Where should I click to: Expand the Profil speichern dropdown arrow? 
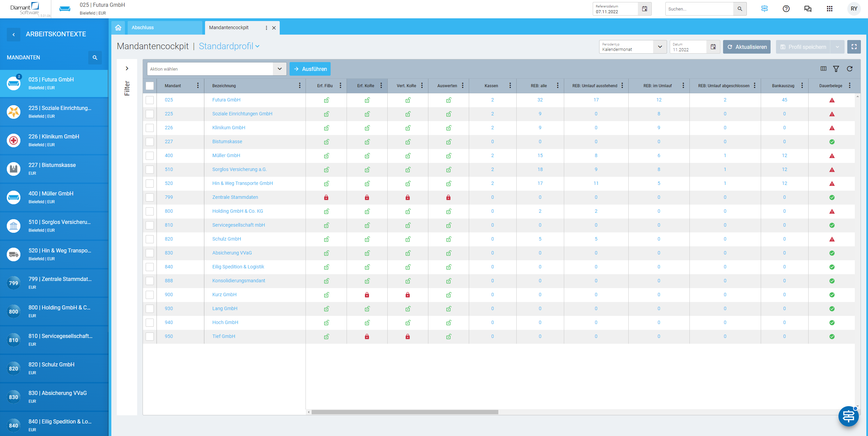837,47
